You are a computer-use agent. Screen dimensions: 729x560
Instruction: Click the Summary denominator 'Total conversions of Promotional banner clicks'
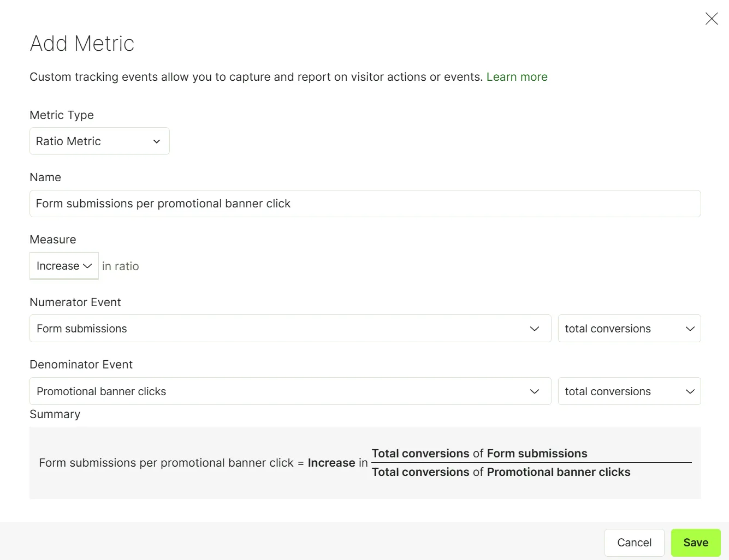coord(501,472)
